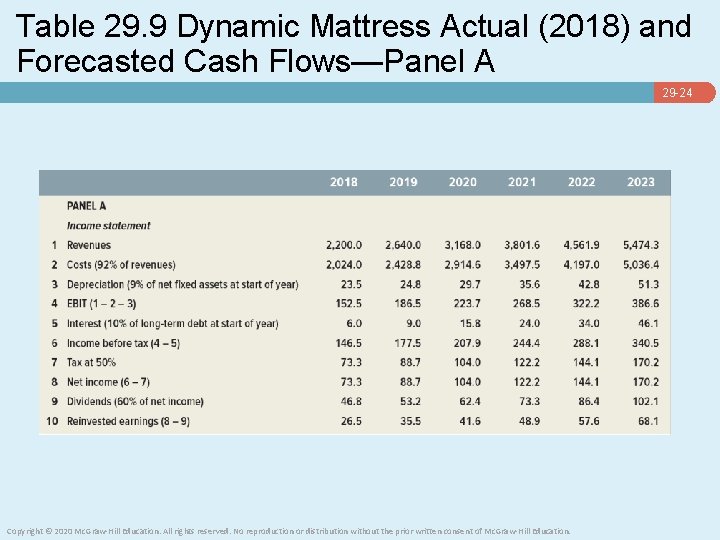Click 2020 costs value 2,914.6
The image size is (720, 540).
coord(462,265)
